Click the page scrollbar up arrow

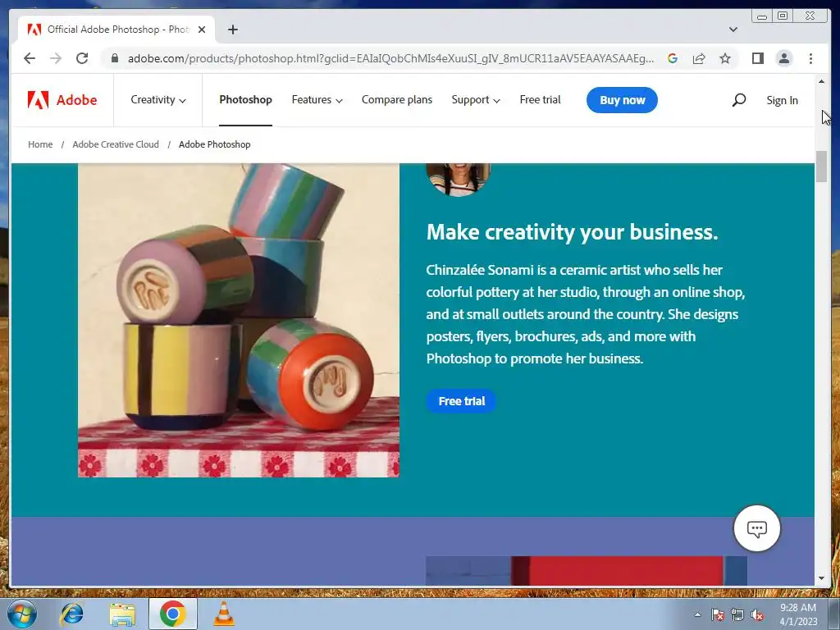(x=822, y=81)
